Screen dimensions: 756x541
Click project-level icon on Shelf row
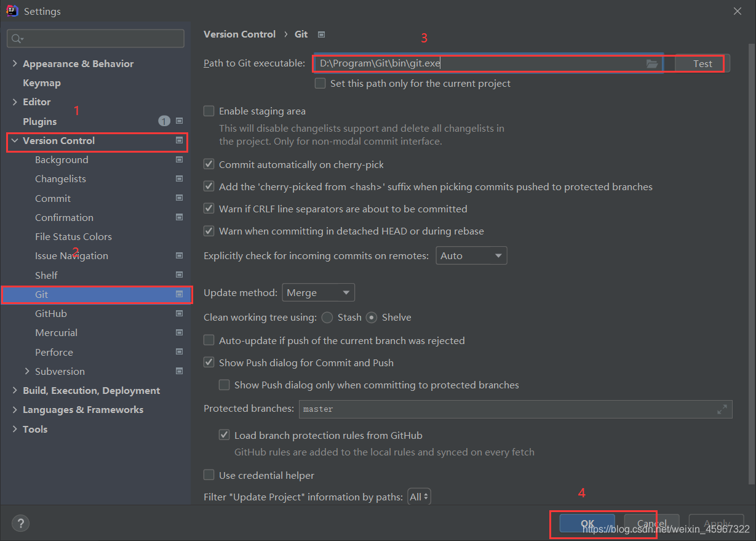tap(180, 275)
